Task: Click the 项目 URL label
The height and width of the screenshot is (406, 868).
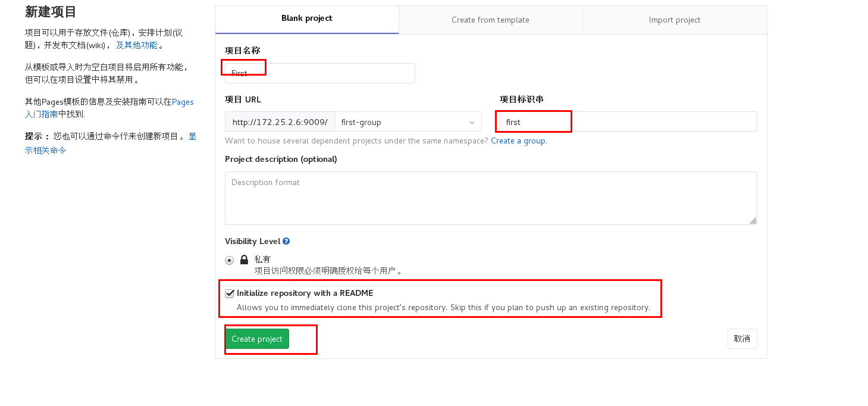Action: tap(243, 99)
